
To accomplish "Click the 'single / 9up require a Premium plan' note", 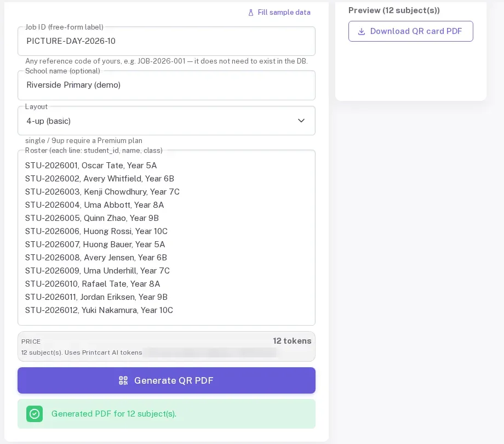I will [84, 141].
